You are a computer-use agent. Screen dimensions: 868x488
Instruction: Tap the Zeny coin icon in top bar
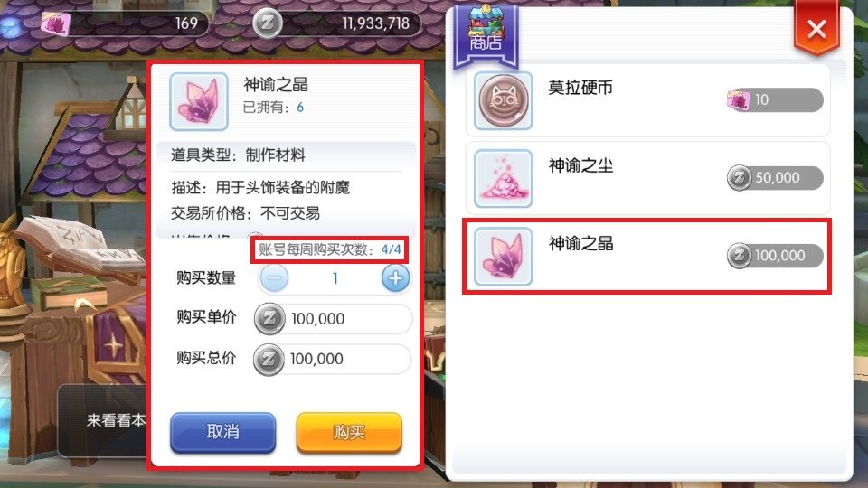coord(268,23)
